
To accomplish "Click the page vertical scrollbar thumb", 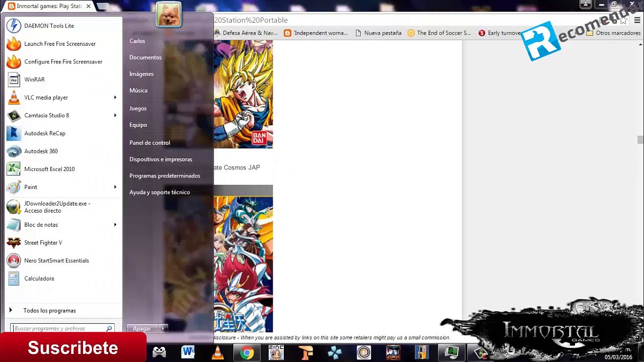I will click(x=640, y=139).
